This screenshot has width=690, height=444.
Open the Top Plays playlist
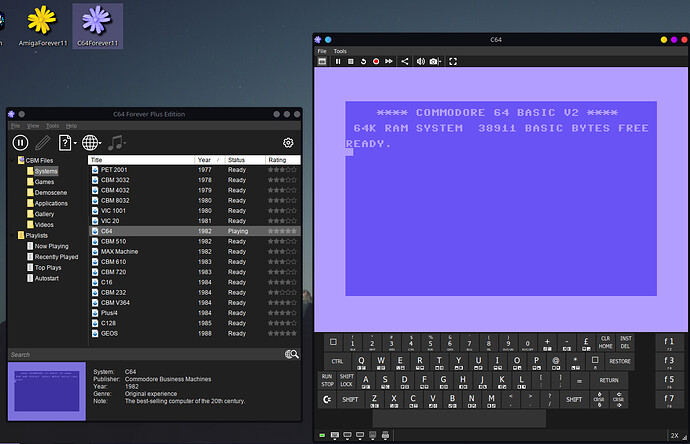point(44,268)
